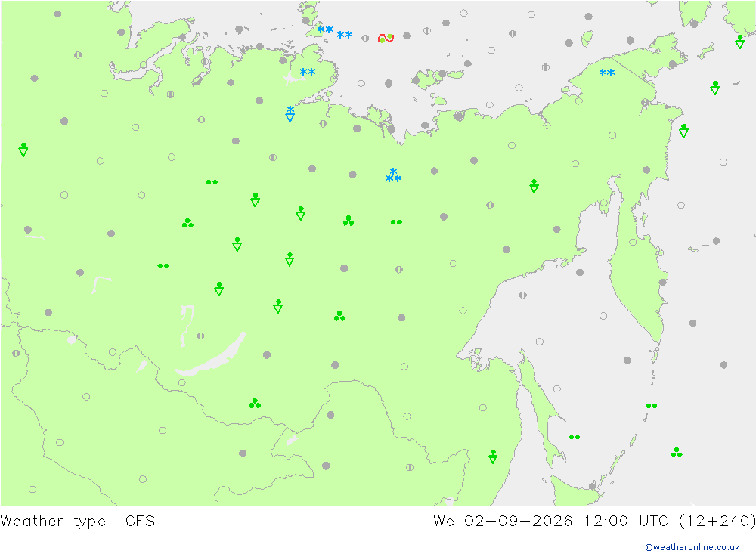This screenshot has width=756, height=554.
Task: Select the green heavy rain symbol over Mongolia
Action: [x=255, y=404]
